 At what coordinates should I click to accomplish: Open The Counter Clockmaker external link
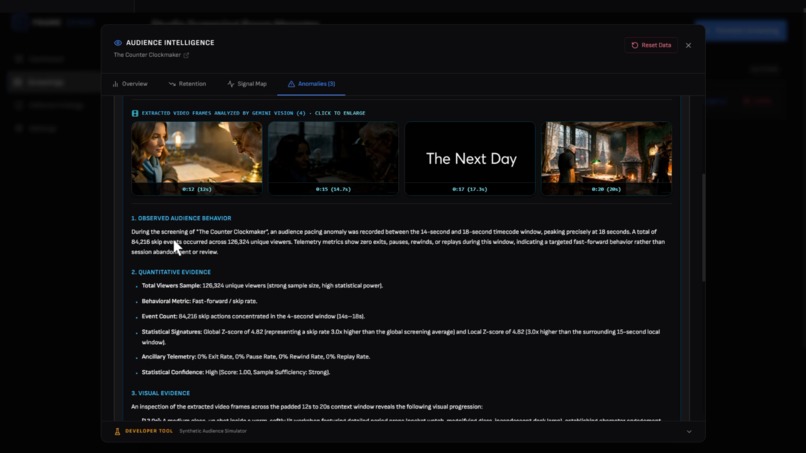(151, 55)
